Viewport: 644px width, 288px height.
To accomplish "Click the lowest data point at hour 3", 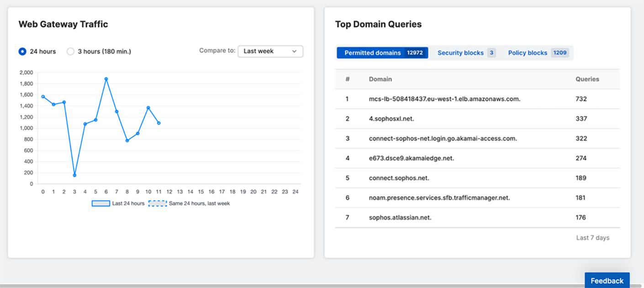I will (74, 175).
